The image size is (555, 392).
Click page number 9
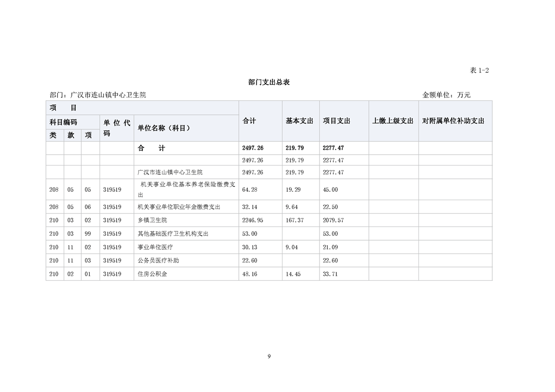pyautogui.click(x=269, y=356)
